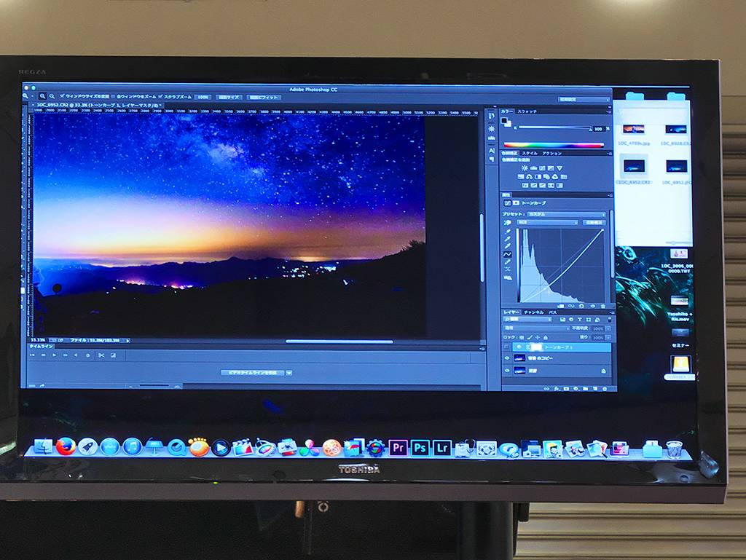Open the status bar file info arrow
Image resolution: width=746 pixels, height=560 pixels.
pos(127,340)
